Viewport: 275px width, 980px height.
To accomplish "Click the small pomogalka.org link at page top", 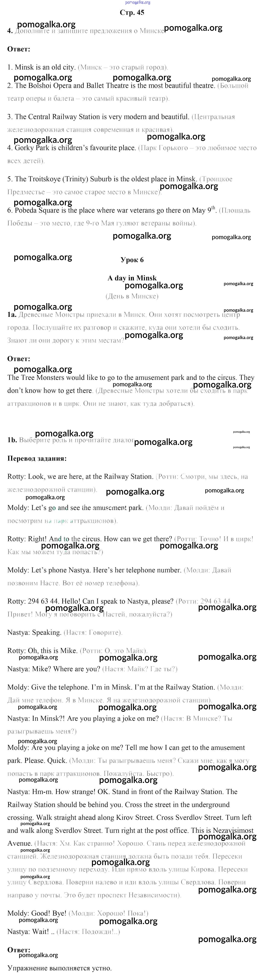I will pos(137,2).
